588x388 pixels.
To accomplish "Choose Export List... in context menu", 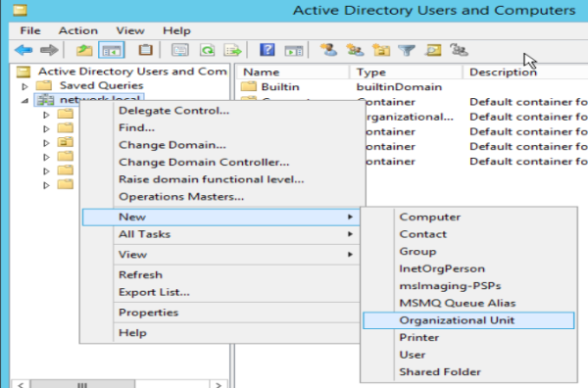I will click(x=220, y=292).
